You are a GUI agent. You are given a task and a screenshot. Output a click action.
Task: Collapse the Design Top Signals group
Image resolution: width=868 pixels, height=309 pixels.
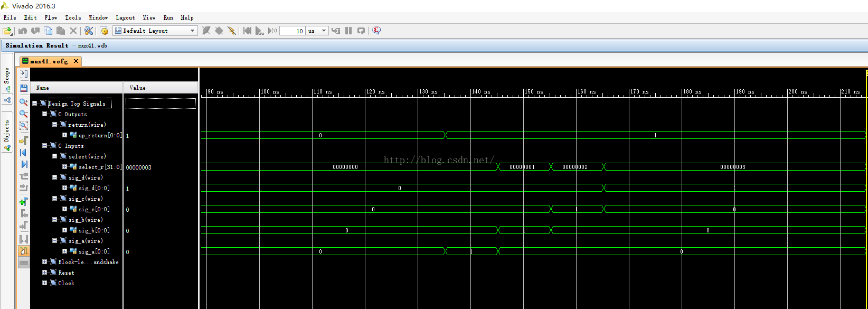click(34, 104)
